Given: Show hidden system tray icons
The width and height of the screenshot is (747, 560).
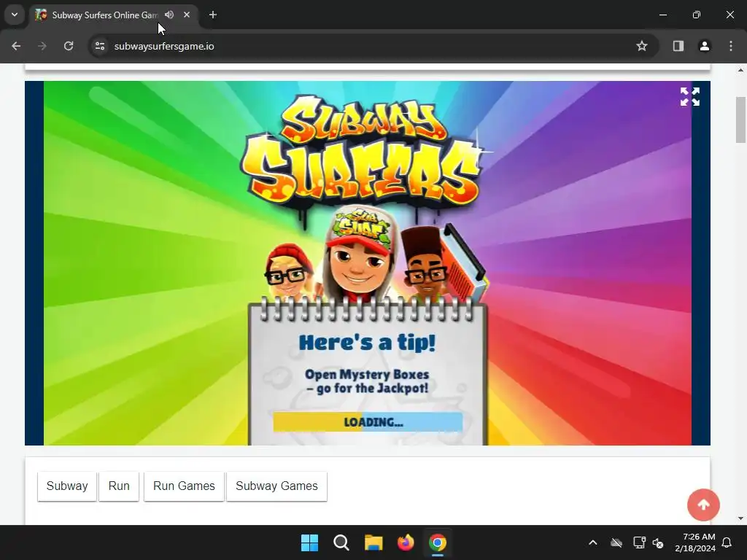Looking at the screenshot, I should tap(592, 542).
